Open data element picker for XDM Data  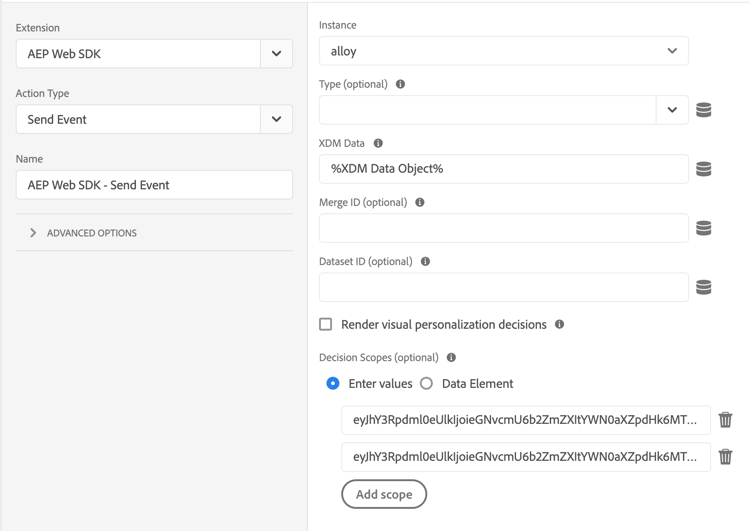[x=704, y=169]
